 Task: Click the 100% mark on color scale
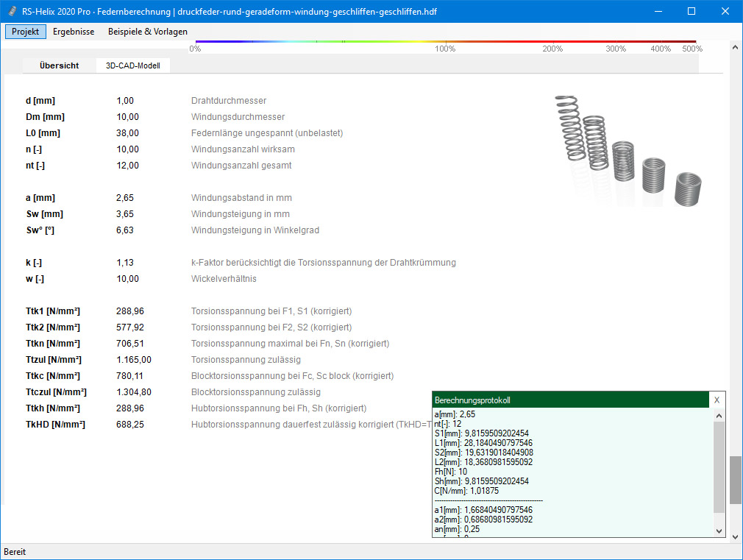(x=445, y=49)
